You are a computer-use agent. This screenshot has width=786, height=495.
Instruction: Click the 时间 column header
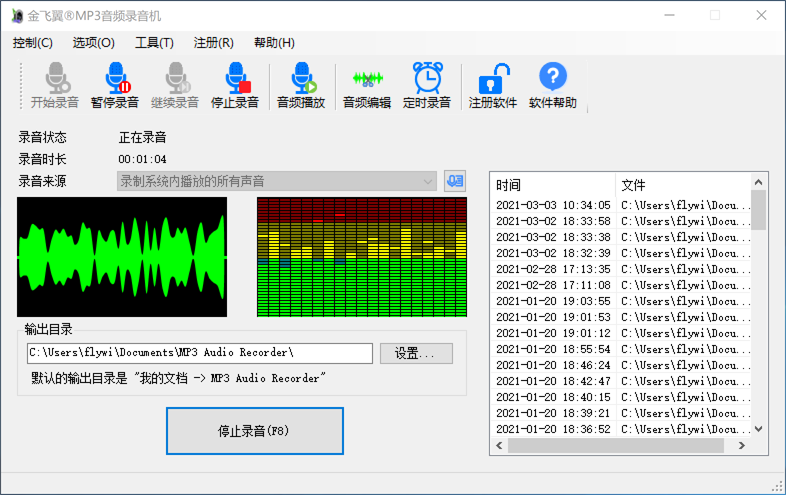[x=552, y=185]
